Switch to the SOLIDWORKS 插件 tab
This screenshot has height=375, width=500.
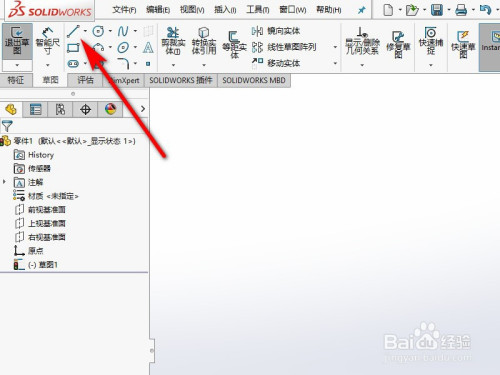(x=181, y=80)
